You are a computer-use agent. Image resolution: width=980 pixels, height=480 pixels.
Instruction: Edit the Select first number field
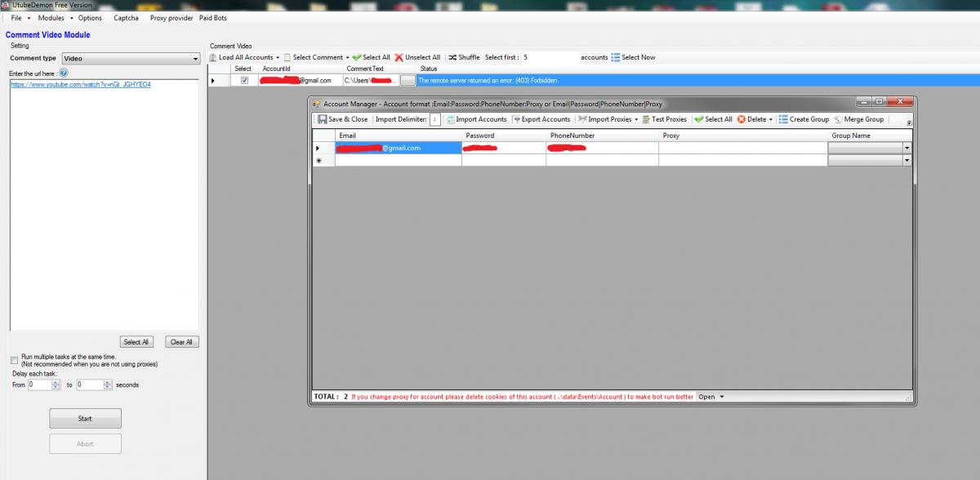click(549, 57)
